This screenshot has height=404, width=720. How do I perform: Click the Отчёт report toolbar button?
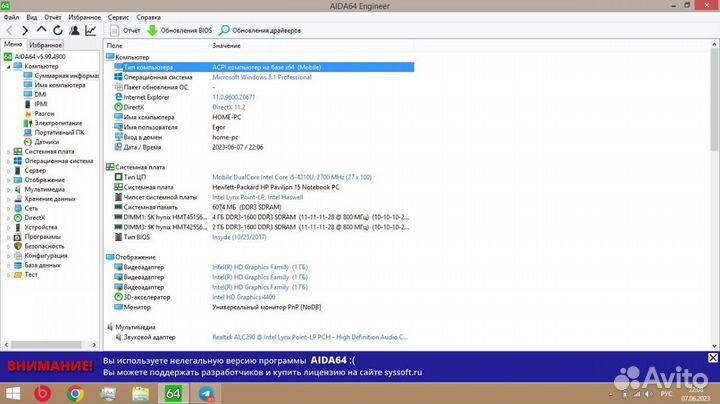(x=125, y=31)
